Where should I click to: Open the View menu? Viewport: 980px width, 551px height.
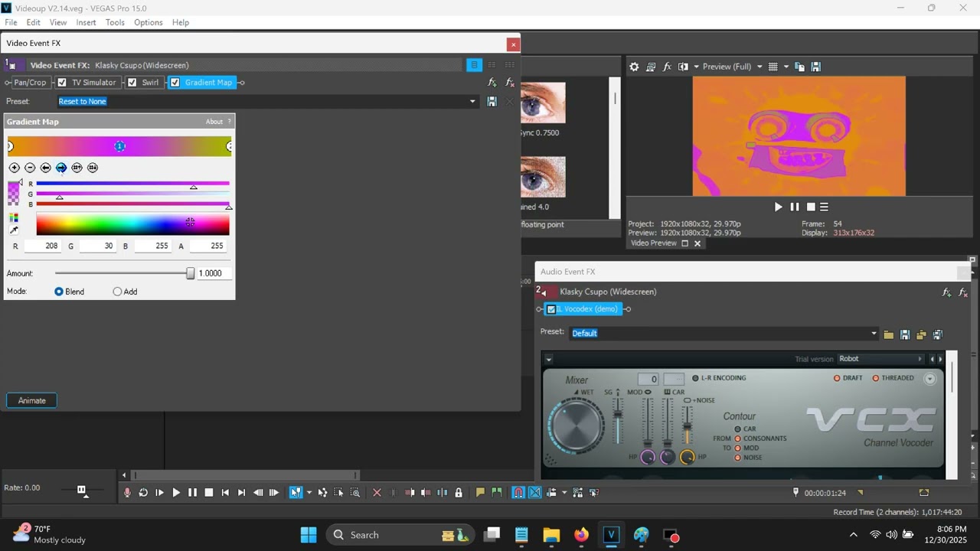click(58, 22)
